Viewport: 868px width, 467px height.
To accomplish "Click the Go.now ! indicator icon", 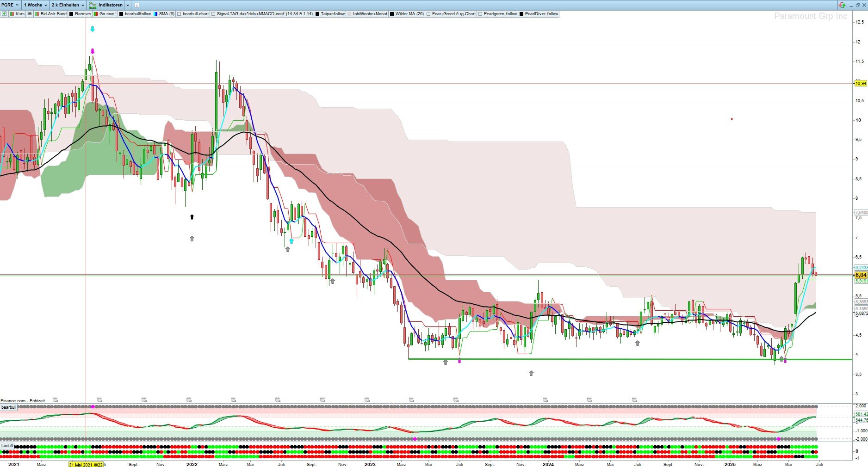I will tap(96, 14).
